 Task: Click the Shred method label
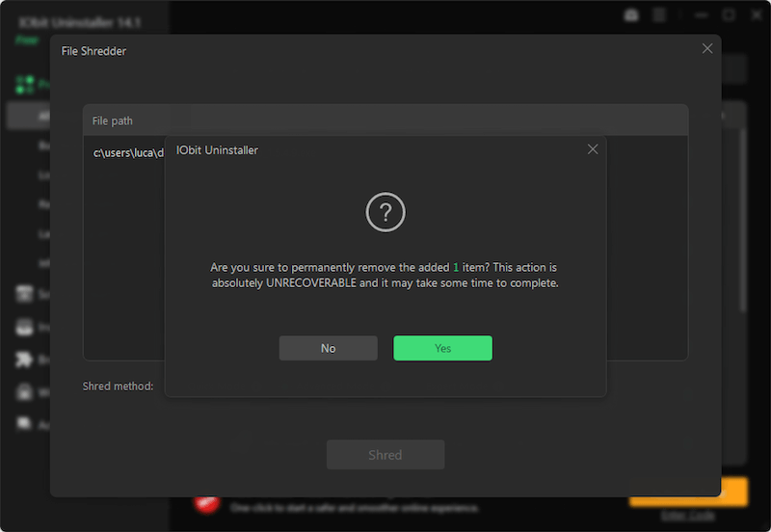tap(118, 386)
